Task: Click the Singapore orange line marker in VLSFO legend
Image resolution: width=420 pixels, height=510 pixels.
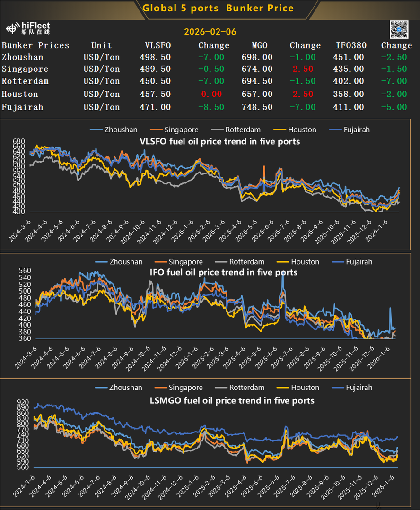Action: pyautogui.click(x=156, y=130)
